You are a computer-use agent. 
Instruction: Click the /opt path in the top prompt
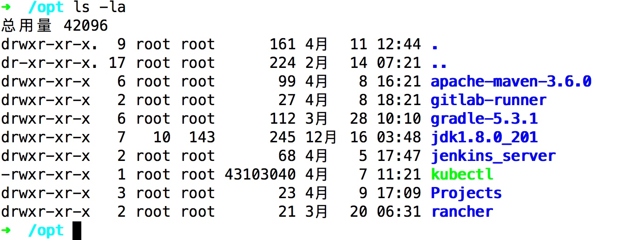pos(46,7)
